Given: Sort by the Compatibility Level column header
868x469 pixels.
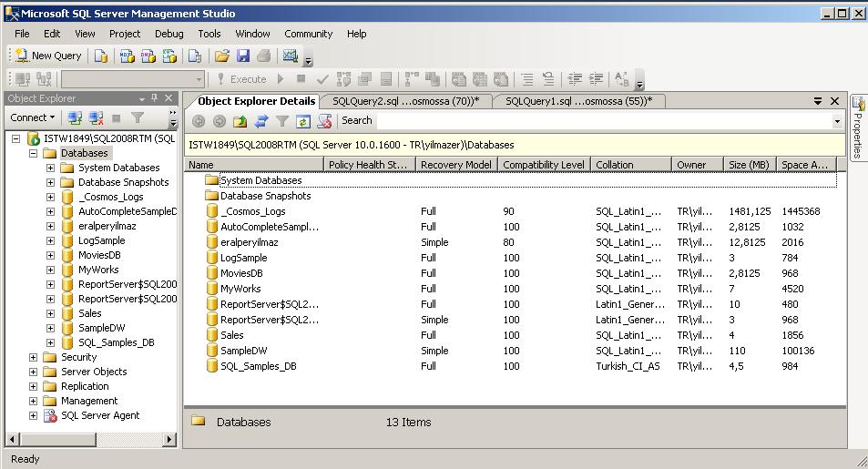Looking at the screenshot, I should pyautogui.click(x=544, y=165).
